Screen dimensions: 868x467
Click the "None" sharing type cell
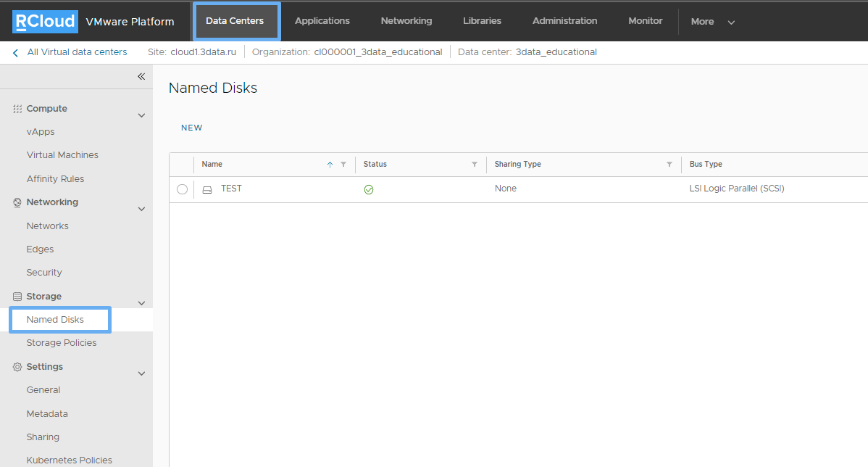point(506,189)
